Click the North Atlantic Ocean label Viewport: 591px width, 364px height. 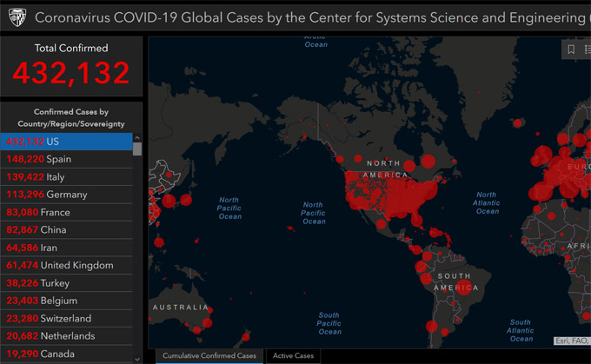click(487, 202)
